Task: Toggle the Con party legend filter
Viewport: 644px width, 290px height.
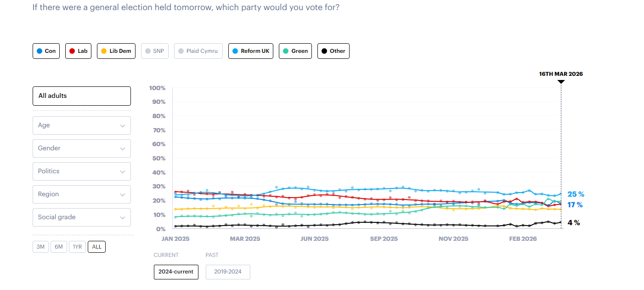Action: coord(46,51)
